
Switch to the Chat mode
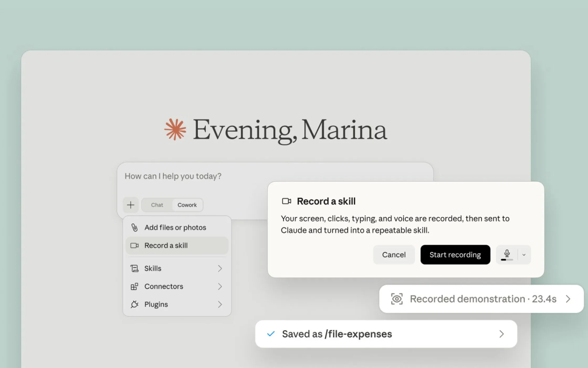pyautogui.click(x=157, y=205)
